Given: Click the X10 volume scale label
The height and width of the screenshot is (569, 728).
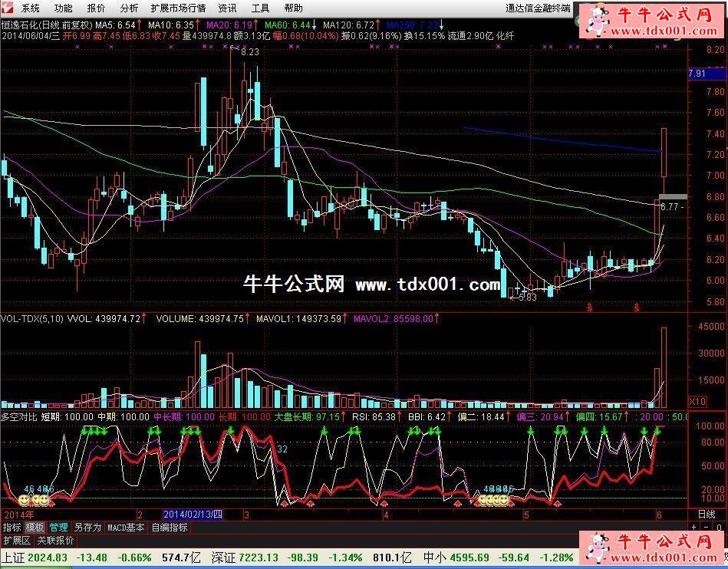Looking at the screenshot, I should [697, 401].
